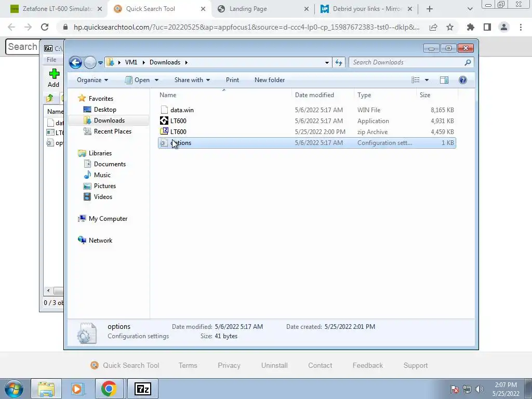Click the share page icon in address bar
532x399 pixels.
pyautogui.click(x=433, y=27)
